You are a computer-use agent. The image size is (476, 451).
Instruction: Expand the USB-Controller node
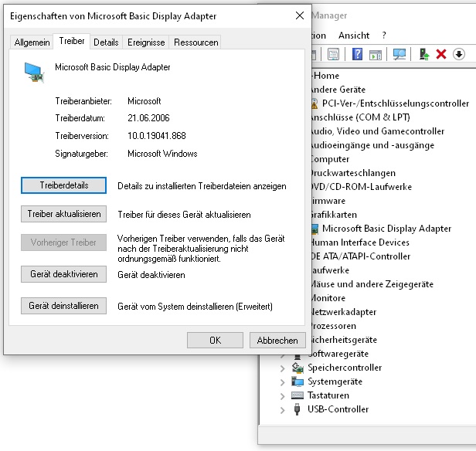pyautogui.click(x=282, y=410)
